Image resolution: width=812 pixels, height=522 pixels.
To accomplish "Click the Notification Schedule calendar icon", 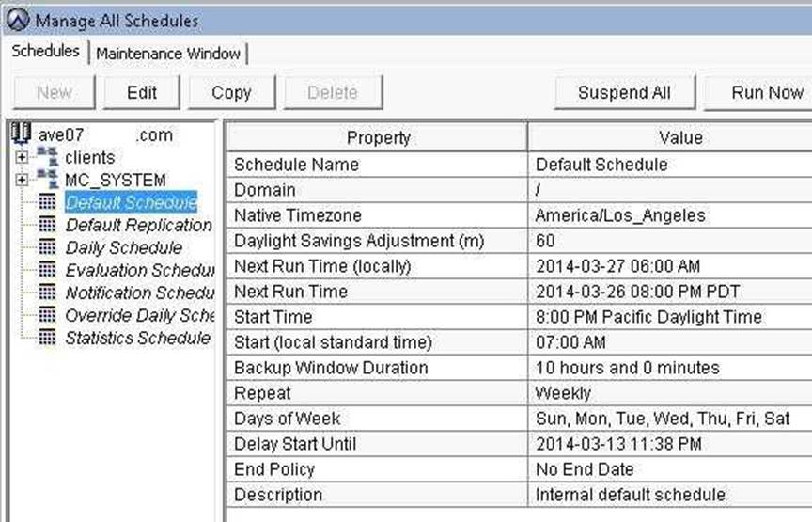I will coord(47,293).
